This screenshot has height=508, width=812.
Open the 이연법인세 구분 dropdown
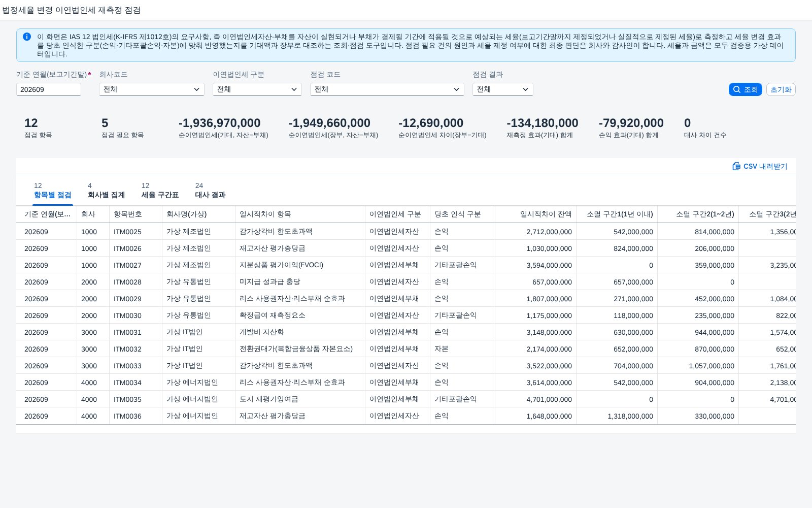pyautogui.click(x=257, y=89)
